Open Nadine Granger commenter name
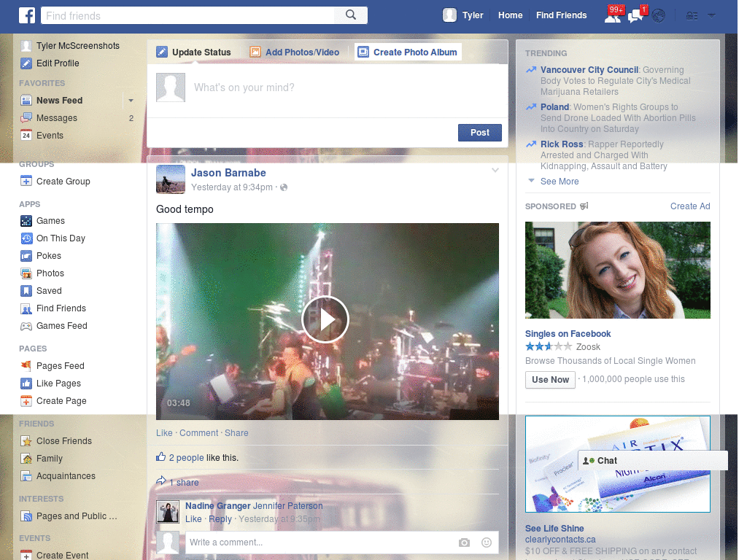The image size is (747, 560). [217, 506]
